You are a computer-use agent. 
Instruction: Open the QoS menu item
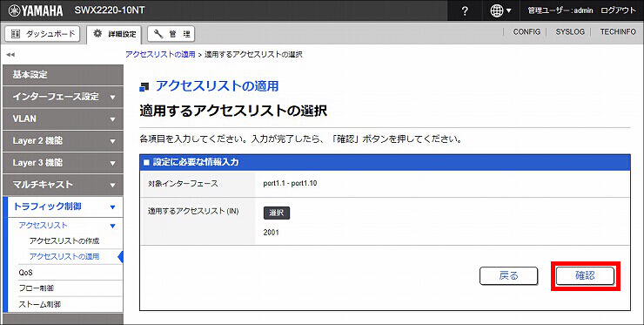click(25, 273)
